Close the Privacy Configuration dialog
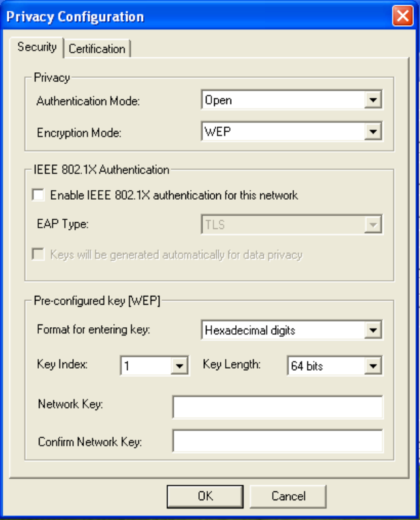The image size is (420, 520). point(402,16)
